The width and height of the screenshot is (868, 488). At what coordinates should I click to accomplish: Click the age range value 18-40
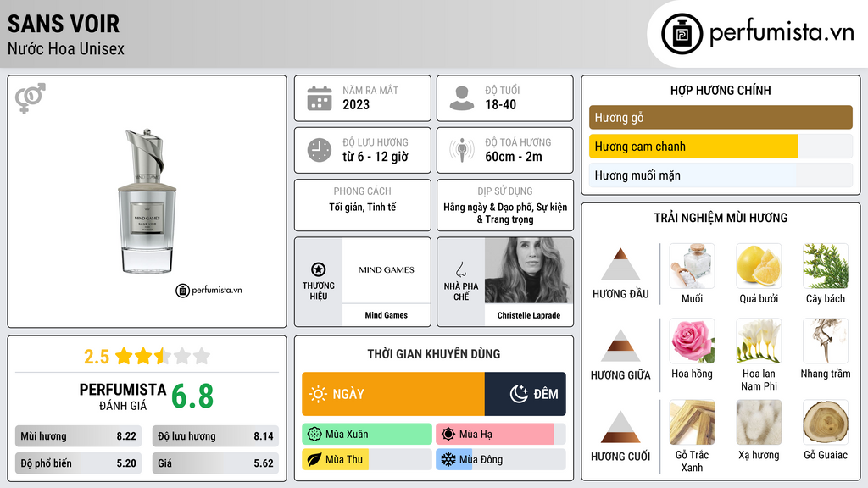pyautogui.click(x=501, y=104)
